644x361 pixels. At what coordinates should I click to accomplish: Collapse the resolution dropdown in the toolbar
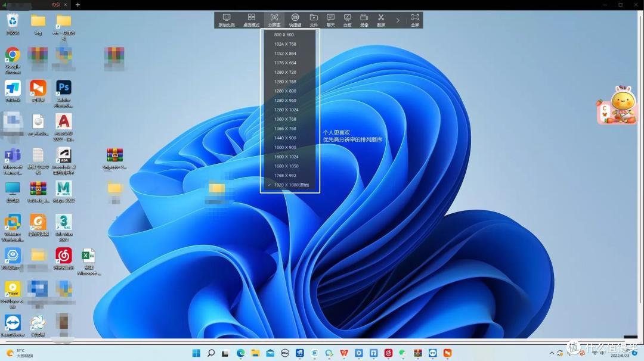click(274, 20)
